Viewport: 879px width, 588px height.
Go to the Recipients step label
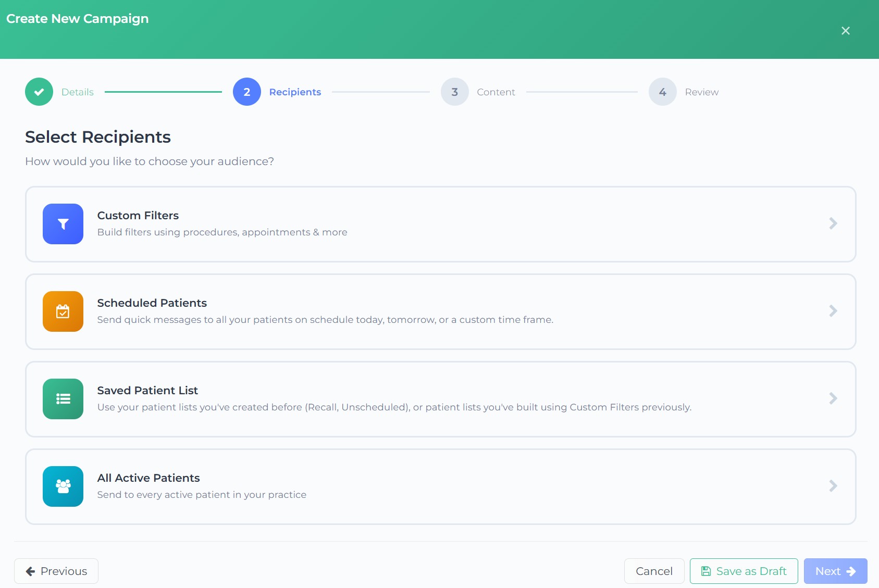coord(295,92)
